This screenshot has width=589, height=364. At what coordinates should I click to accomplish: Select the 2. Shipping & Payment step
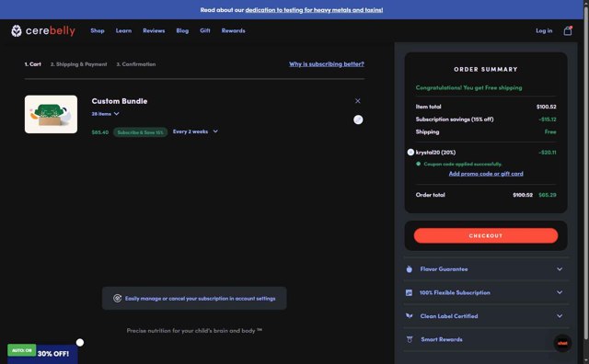78,64
